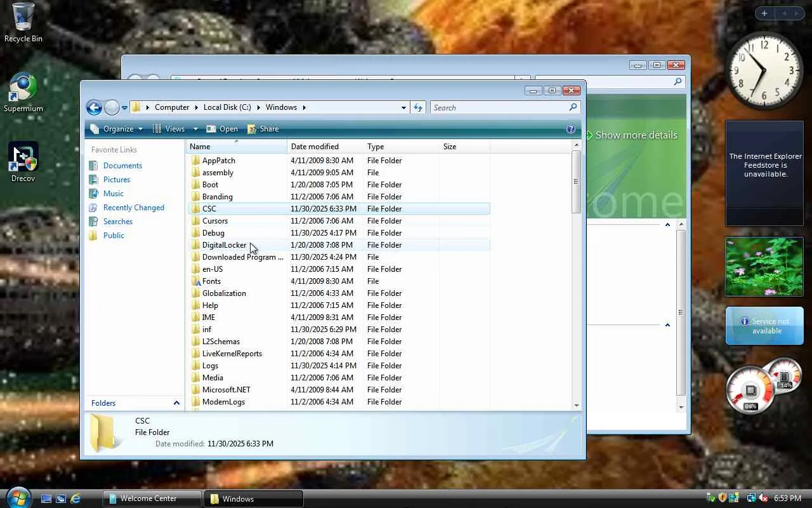The image size is (812, 508).
Task: Click the Open toolbar button
Action: tap(222, 129)
